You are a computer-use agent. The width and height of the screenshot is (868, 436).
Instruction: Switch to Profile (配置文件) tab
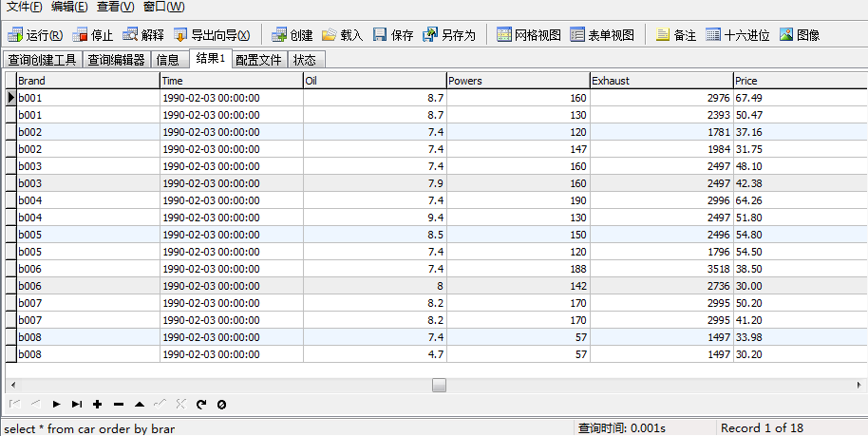(x=258, y=60)
